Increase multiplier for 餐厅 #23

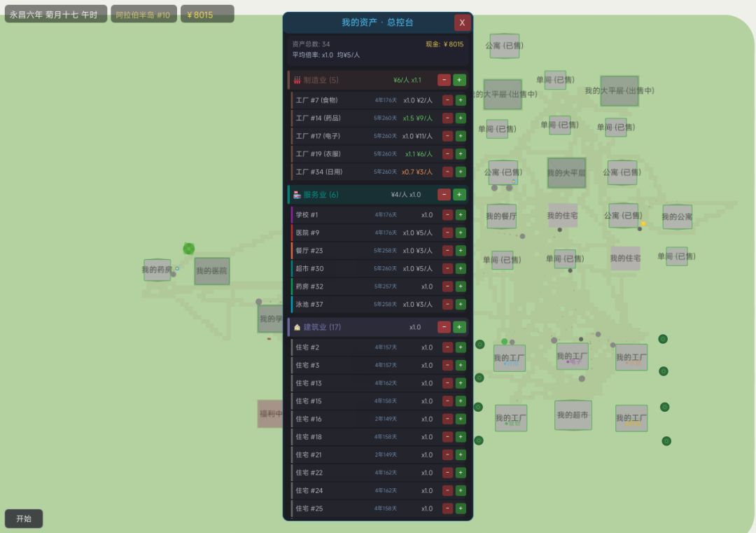click(461, 251)
